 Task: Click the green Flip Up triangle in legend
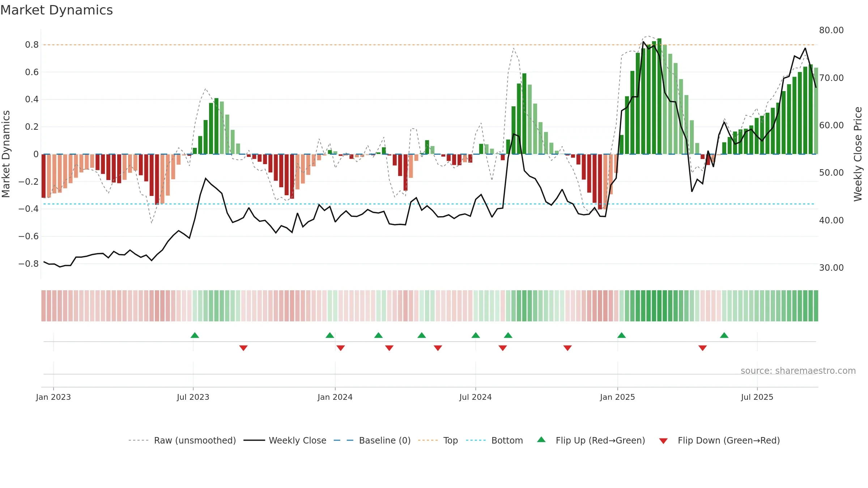(541, 440)
